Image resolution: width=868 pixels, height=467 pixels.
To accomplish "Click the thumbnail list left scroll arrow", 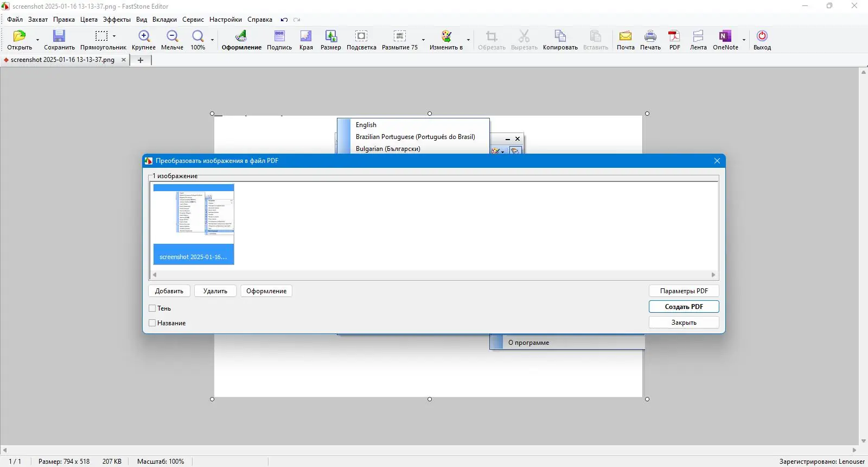I will [x=155, y=275].
